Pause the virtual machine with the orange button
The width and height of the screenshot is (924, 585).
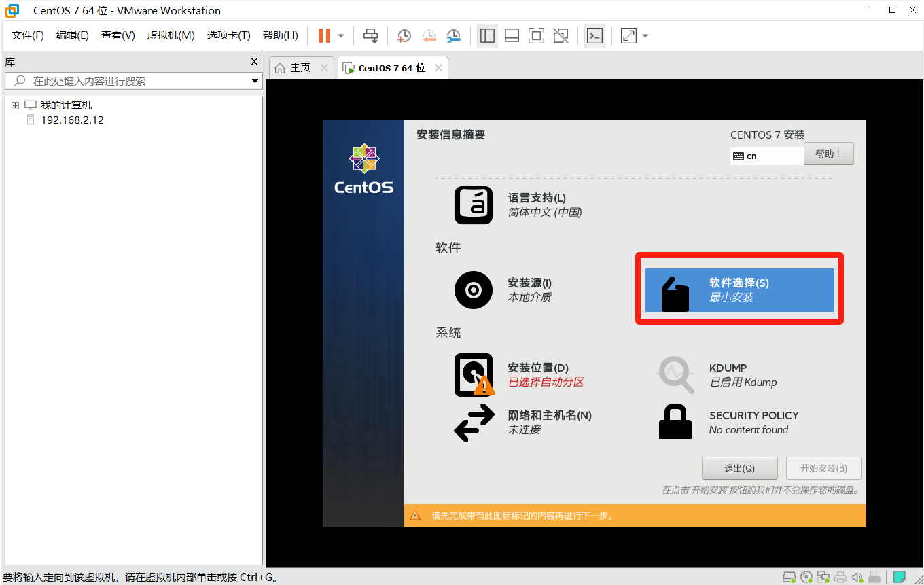324,35
